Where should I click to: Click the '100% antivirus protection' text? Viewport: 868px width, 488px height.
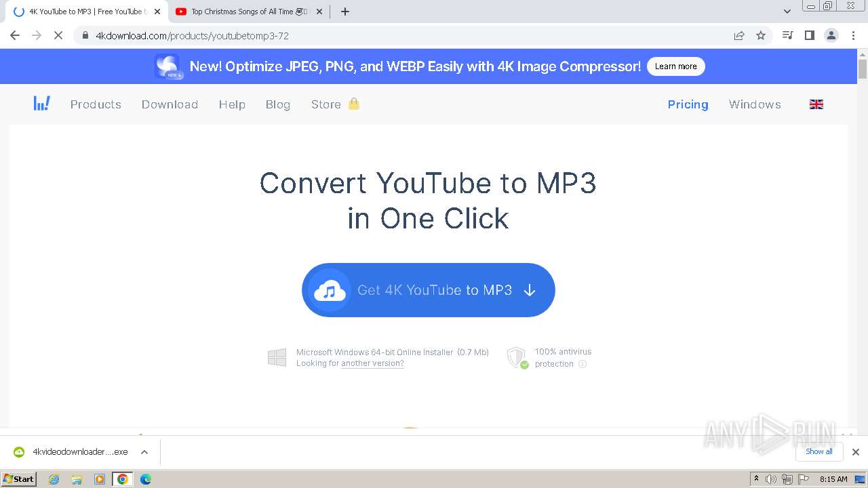[563, 358]
